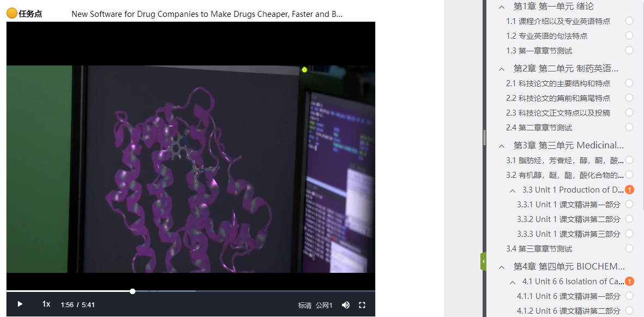Image resolution: width=644 pixels, height=317 pixels.
Task: Click the orange 任务点 task point icon
Action: pyautogui.click(x=12, y=14)
